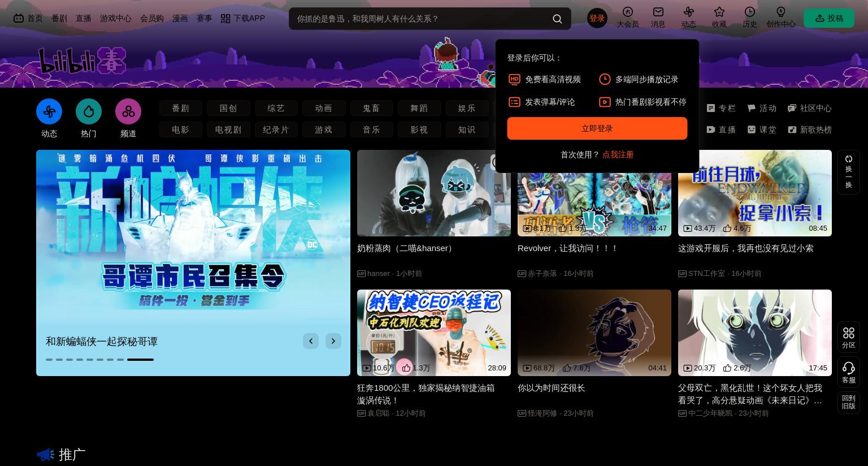The width and height of the screenshot is (868, 466).
Task: Open 课堂 link
Action: coord(762,130)
